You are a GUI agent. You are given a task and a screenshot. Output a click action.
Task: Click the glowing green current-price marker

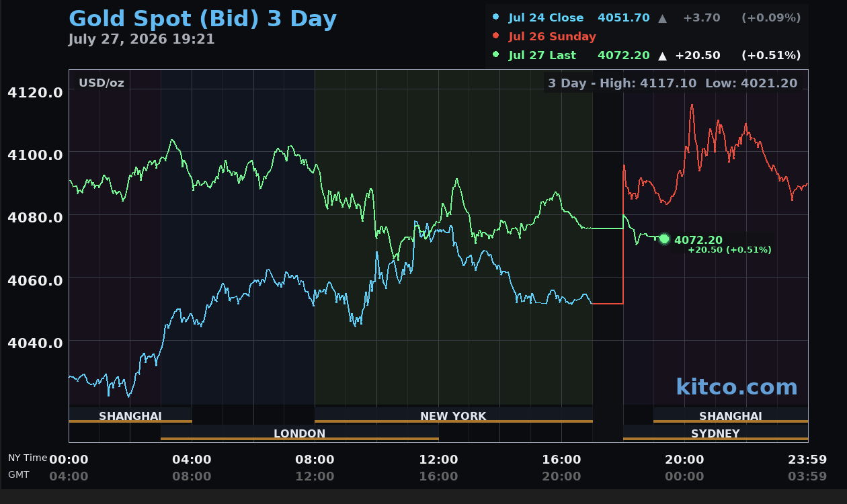[664, 239]
